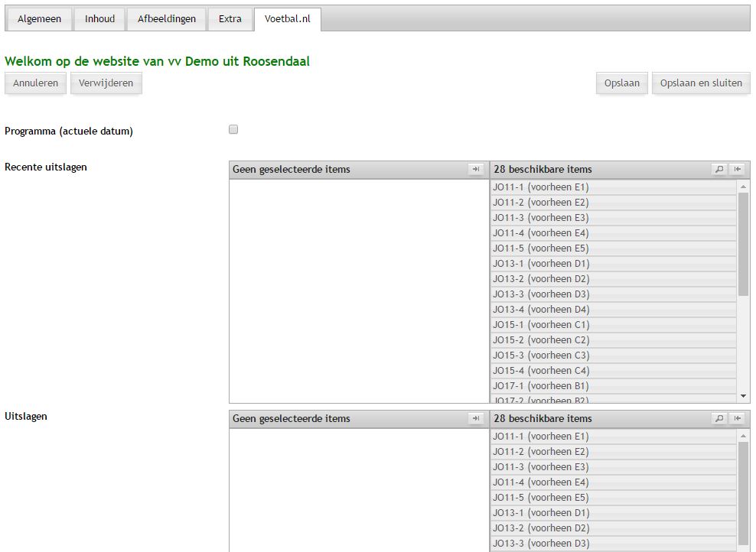This screenshot has height=552, width=756.
Task: Click add-all arrow icon in Uitslagen available header
Action: point(738,419)
